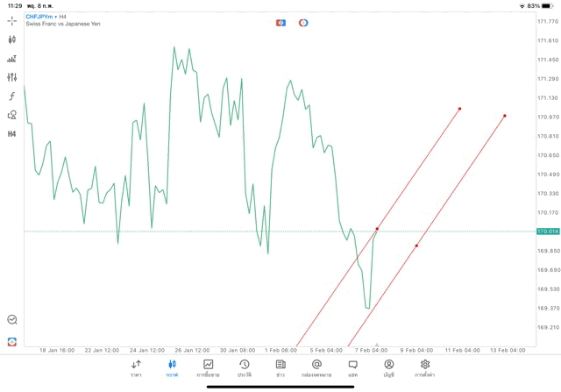
Task: Open the settings (การตั้งค่า) tab
Action: tap(425, 368)
